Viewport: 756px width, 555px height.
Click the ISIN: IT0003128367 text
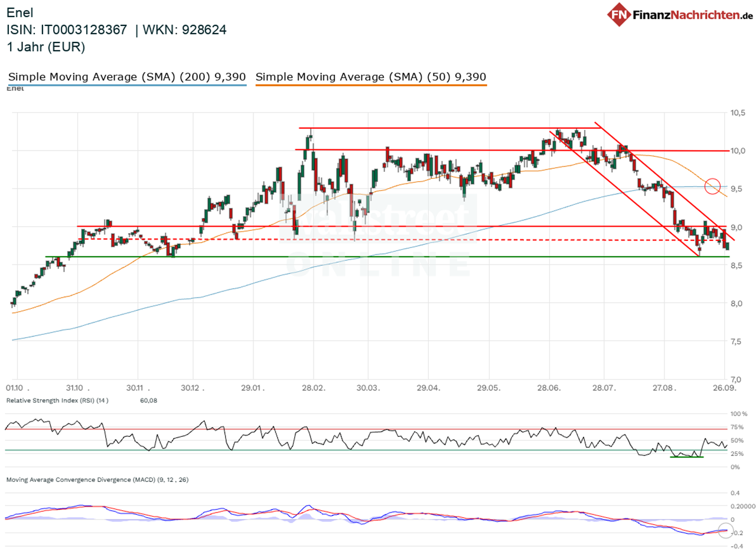pos(66,30)
